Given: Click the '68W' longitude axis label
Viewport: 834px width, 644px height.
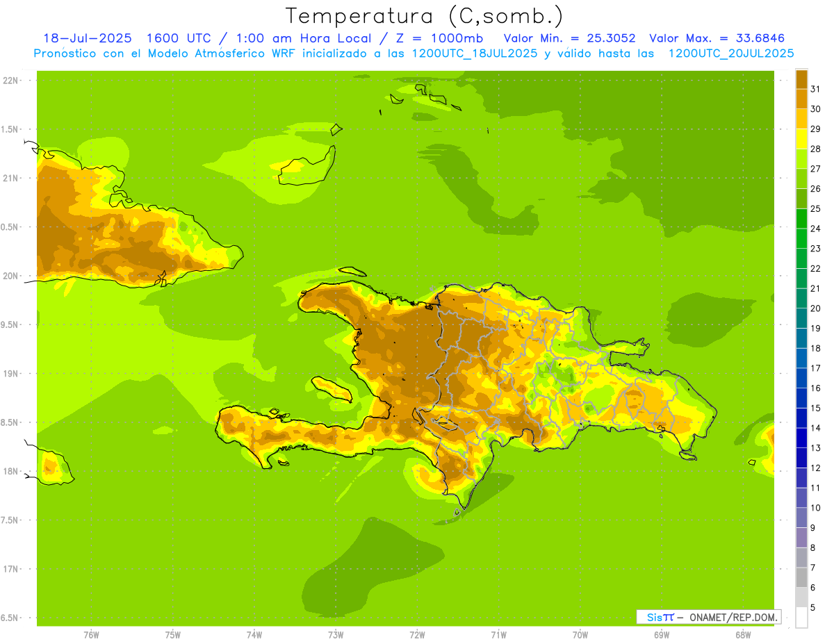Looking at the screenshot, I should (743, 634).
